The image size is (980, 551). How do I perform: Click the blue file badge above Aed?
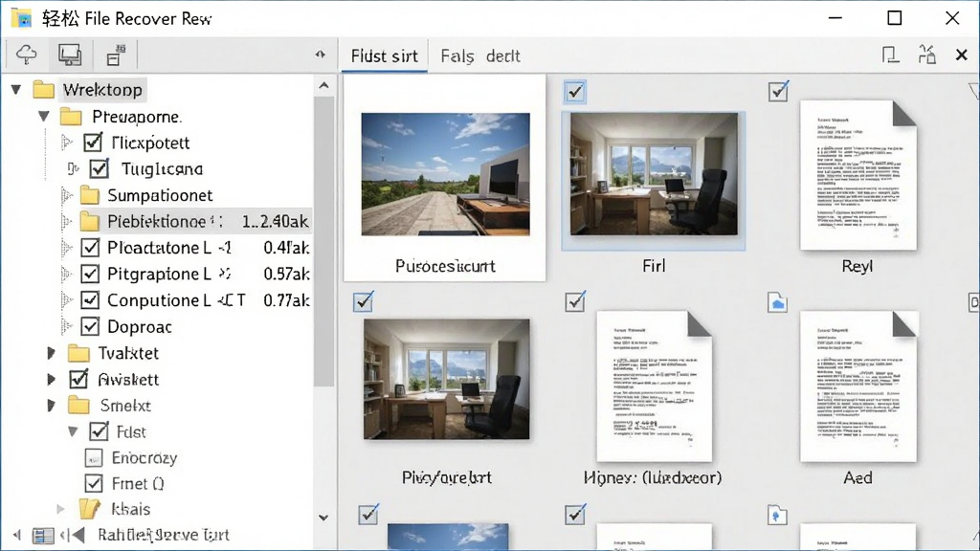[x=777, y=303]
